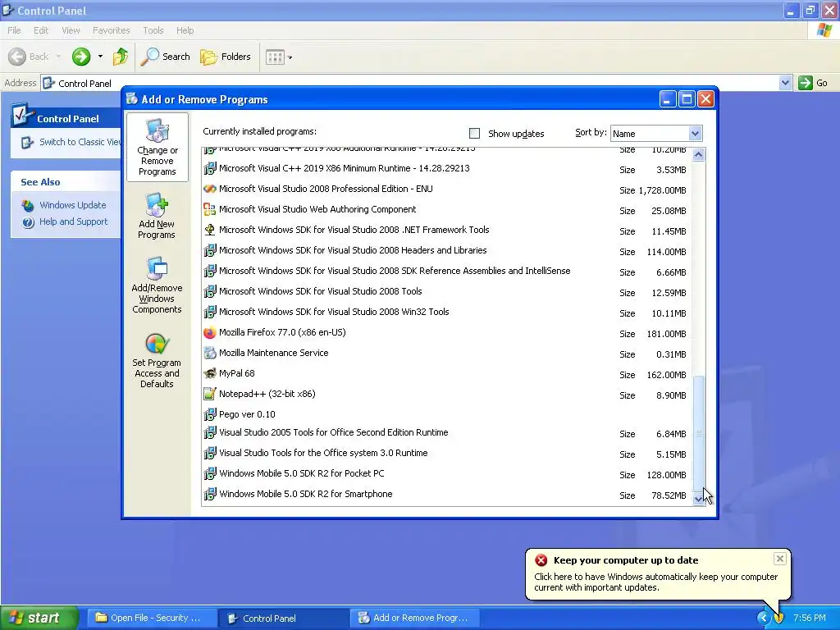This screenshot has width=840, height=630.
Task: Click the Control Panel address field
Action: 410,83
